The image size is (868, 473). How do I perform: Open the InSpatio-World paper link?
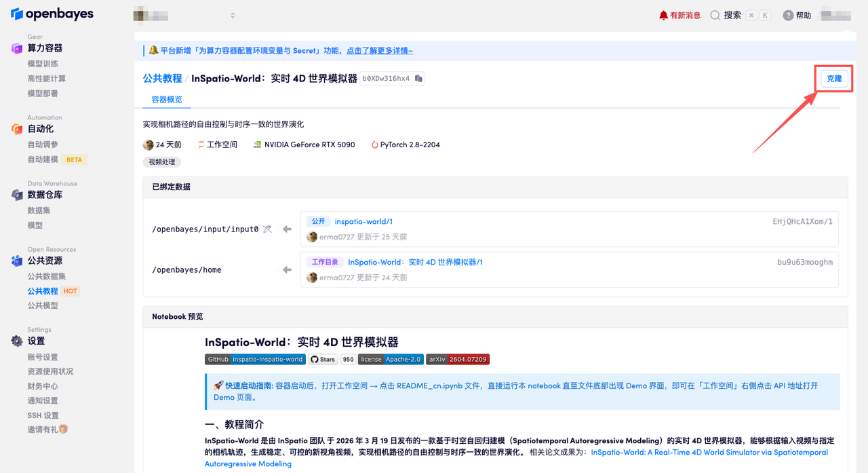pyautogui.click(x=516, y=458)
